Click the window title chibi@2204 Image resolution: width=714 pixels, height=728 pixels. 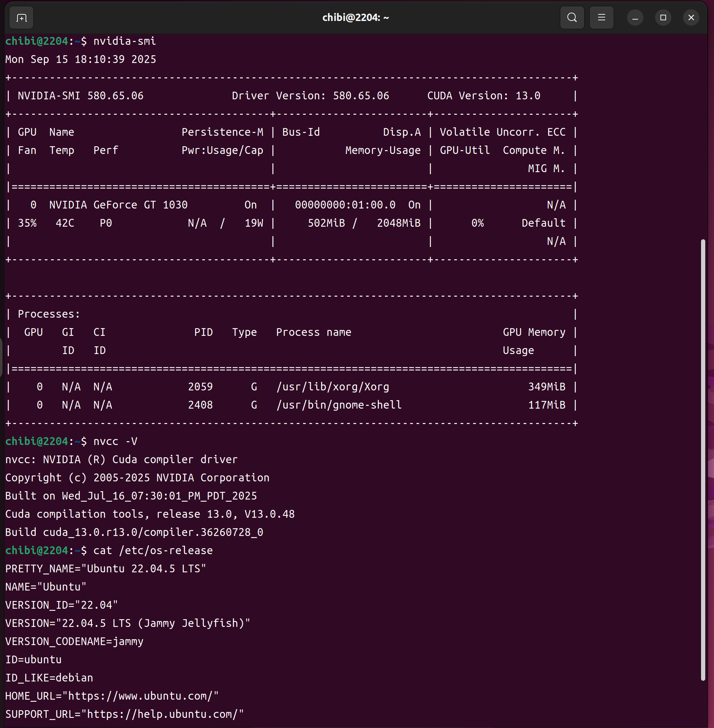(356, 17)
